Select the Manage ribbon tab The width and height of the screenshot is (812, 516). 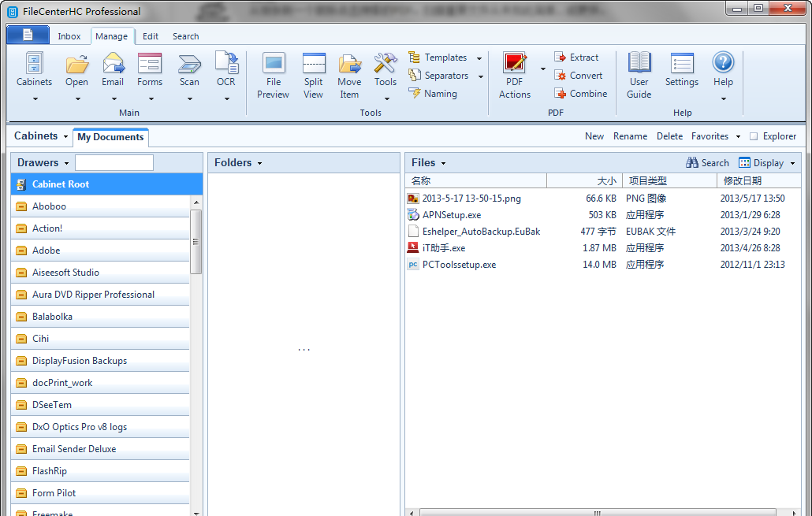[111, 36]
